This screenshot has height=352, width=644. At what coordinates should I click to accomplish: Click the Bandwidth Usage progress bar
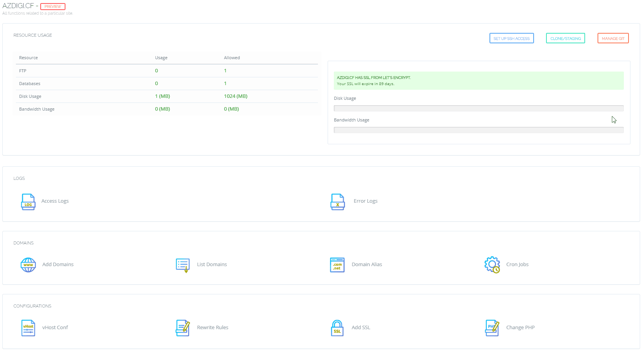click(x=479, y=130)
